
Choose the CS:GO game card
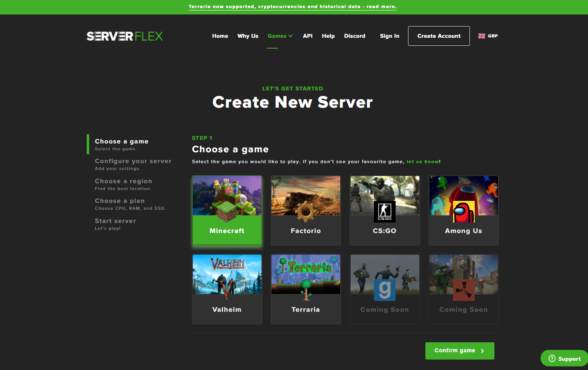point(385,210)
